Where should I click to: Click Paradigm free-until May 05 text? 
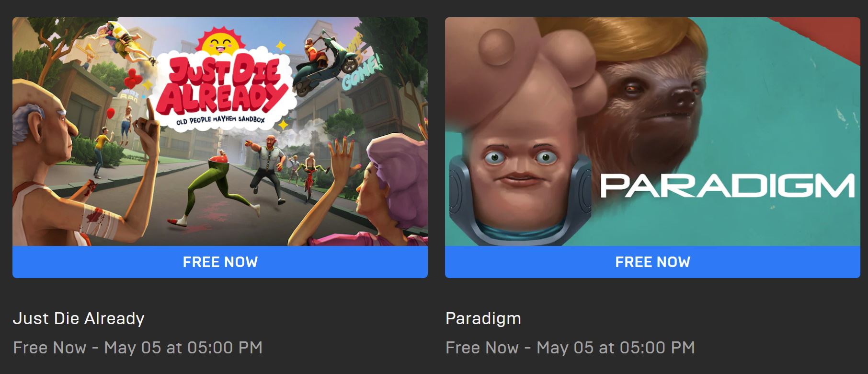[x=571, y=348]
